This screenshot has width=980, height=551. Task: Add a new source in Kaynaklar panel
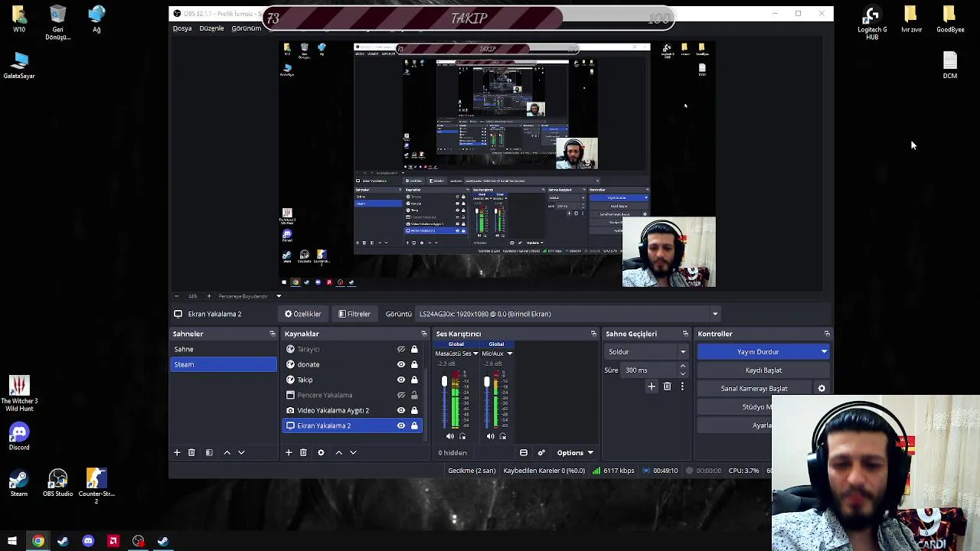coord(289,452)
